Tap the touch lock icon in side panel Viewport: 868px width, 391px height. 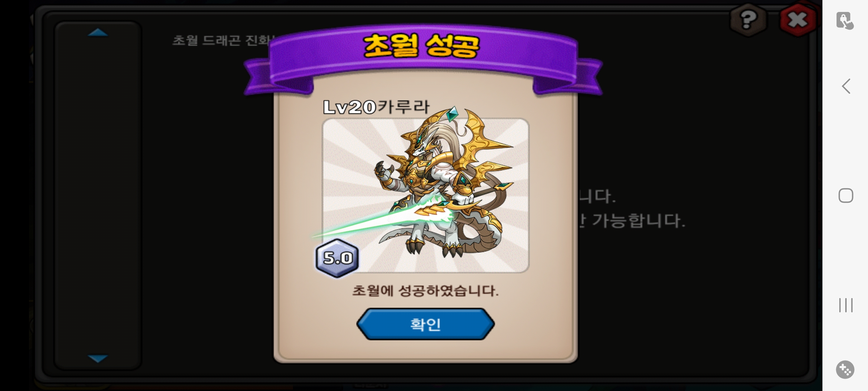pos(845,20)
